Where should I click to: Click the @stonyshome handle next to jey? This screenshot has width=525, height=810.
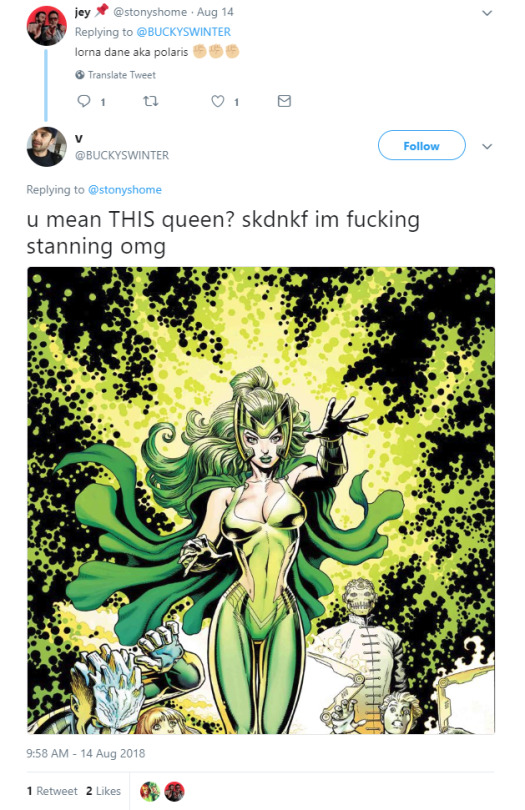click(149, 11)
